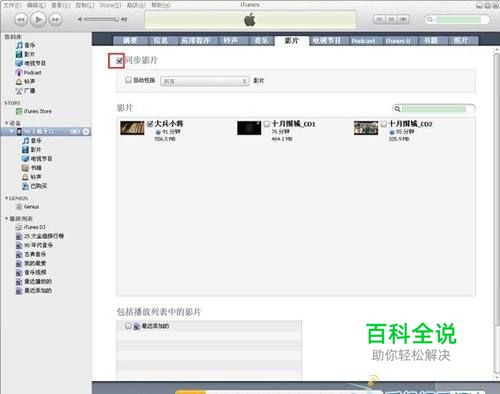Click the device battery indicator
500x394 pixels.
point(75,132)
